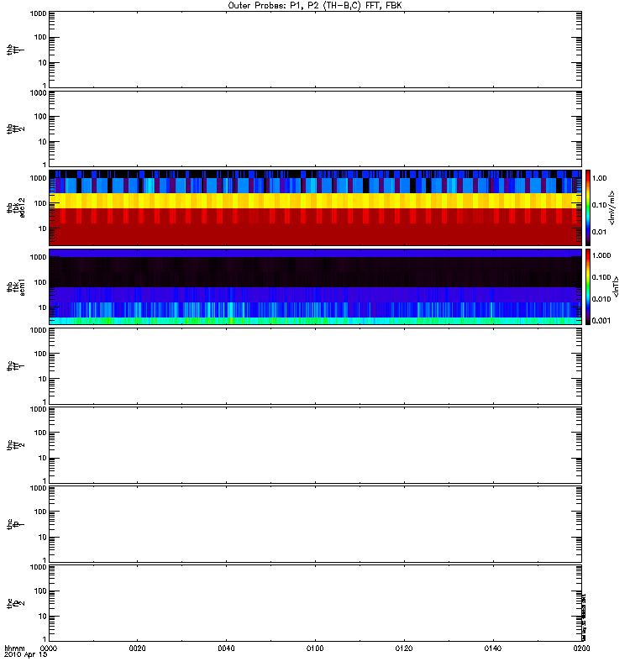The height and width of the screenshot is (672, 630).
Task: Click the '10' tick of scm1 panel
Action: (x=43, y=307)
